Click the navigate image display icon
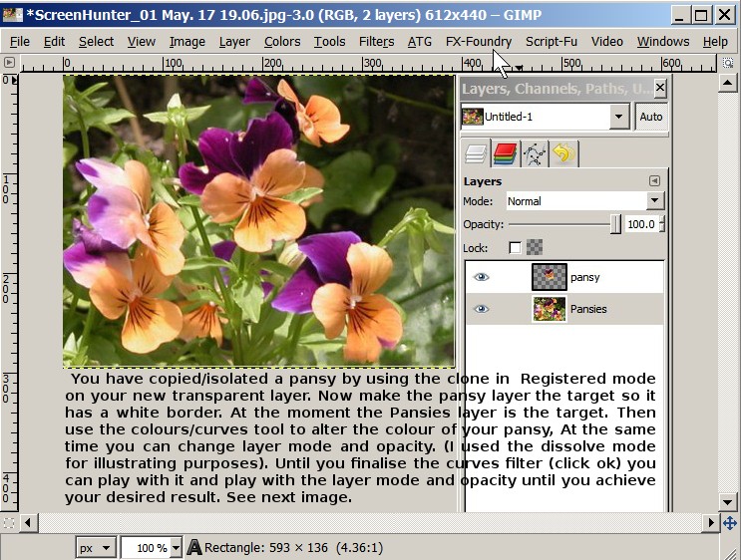This screenshot has height=560, width=741. pyautogui.click(x=729, y=523)
